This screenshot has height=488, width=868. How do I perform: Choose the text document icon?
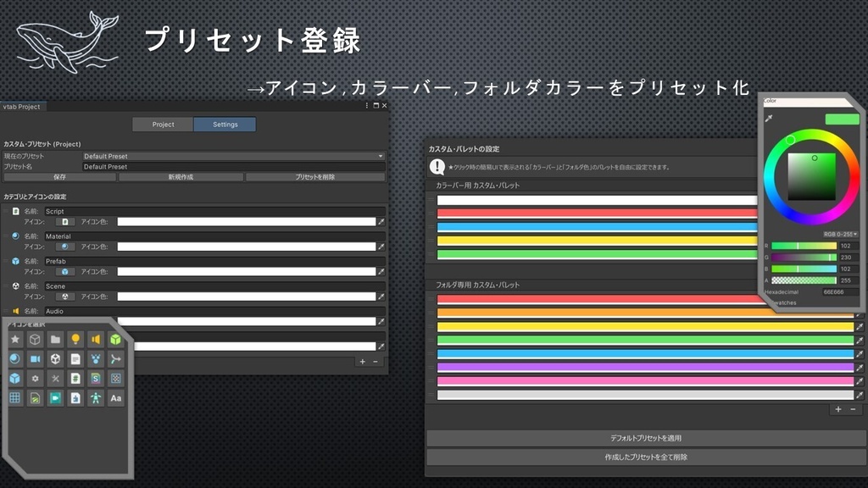tap(75, 359)
